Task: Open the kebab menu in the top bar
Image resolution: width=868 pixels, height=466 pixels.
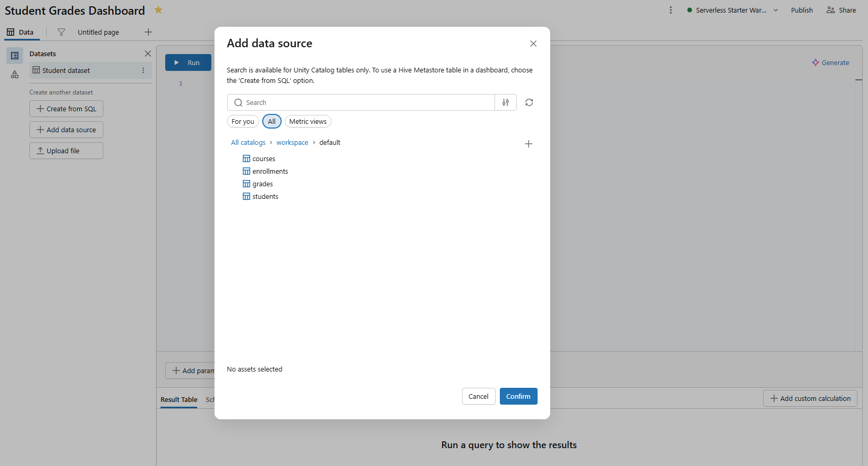Action: (670, 10)
